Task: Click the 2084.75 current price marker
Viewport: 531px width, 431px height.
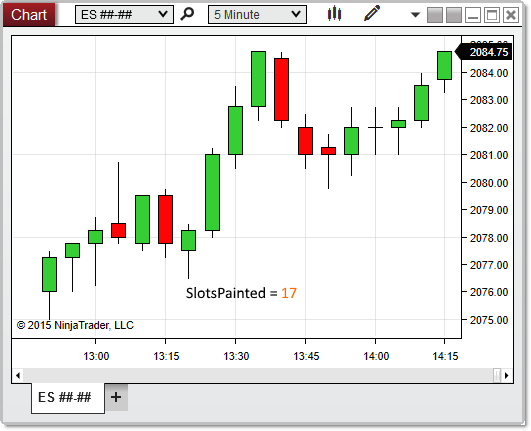Action: tap(484, 52)
